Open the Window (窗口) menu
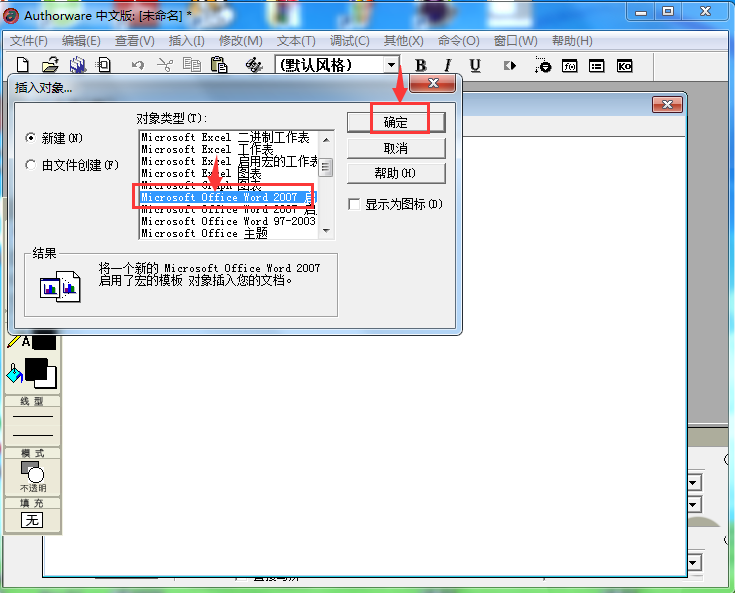Screen dimensions: 735x593 516,41
